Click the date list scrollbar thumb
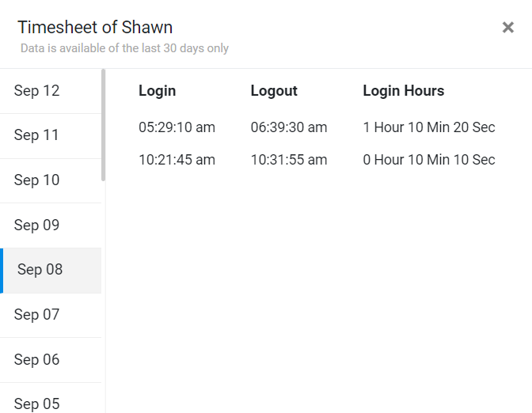 point(104,125)
